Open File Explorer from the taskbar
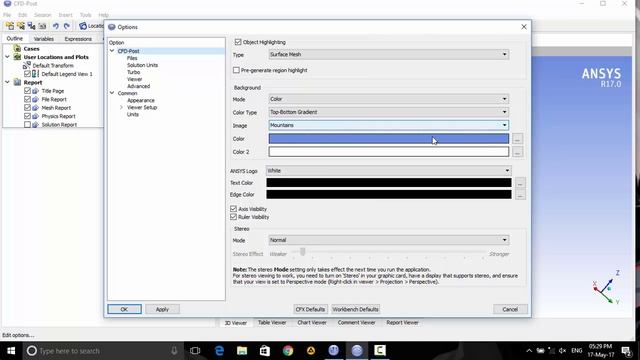 coord(242,351)
